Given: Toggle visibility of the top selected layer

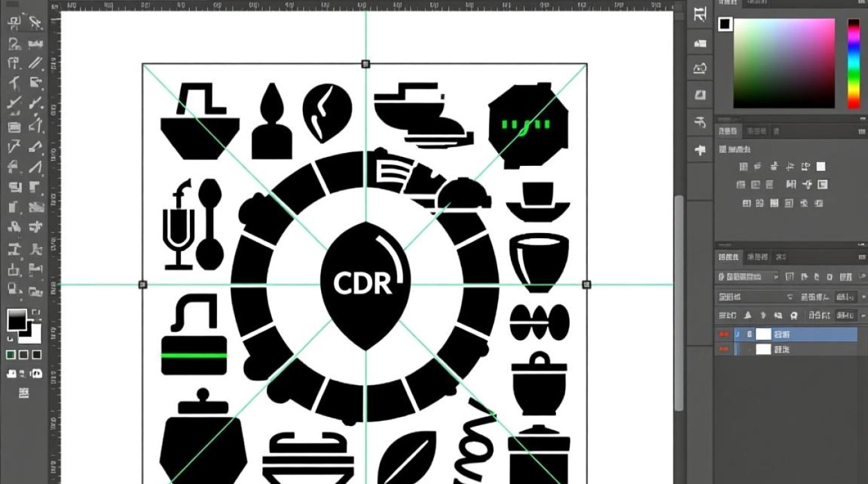Looking at the screenshot, I should (x=724, y=334).
